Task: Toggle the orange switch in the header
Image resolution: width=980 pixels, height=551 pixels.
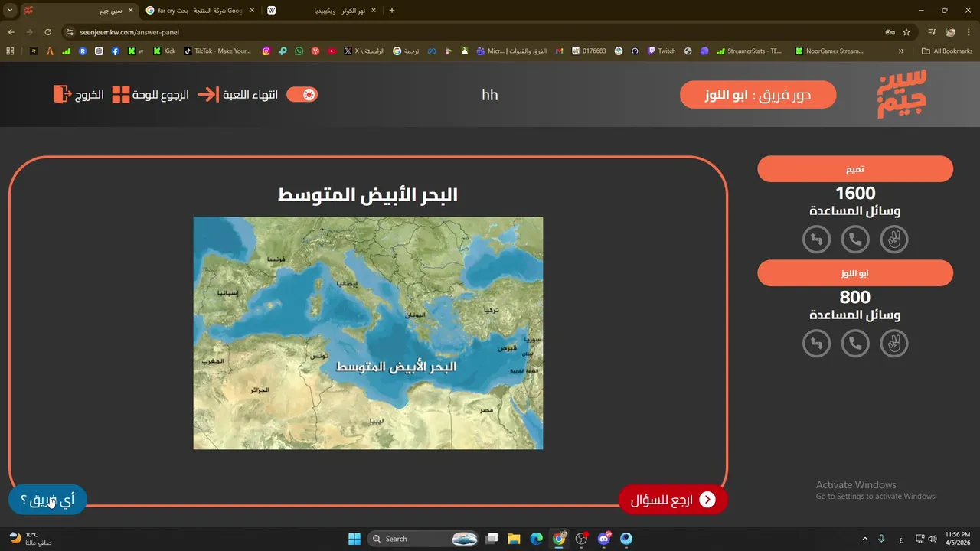Action: click(x=302, y=95)
